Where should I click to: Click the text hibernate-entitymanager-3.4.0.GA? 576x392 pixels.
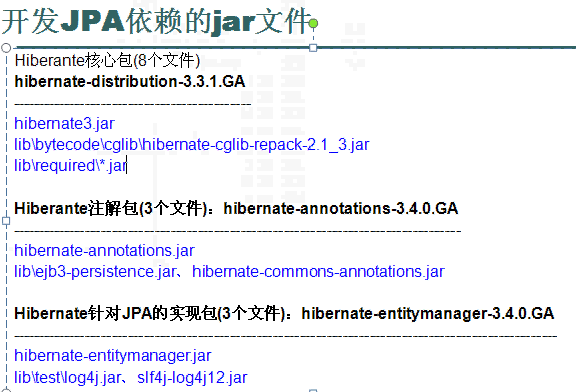click(428, 313)
